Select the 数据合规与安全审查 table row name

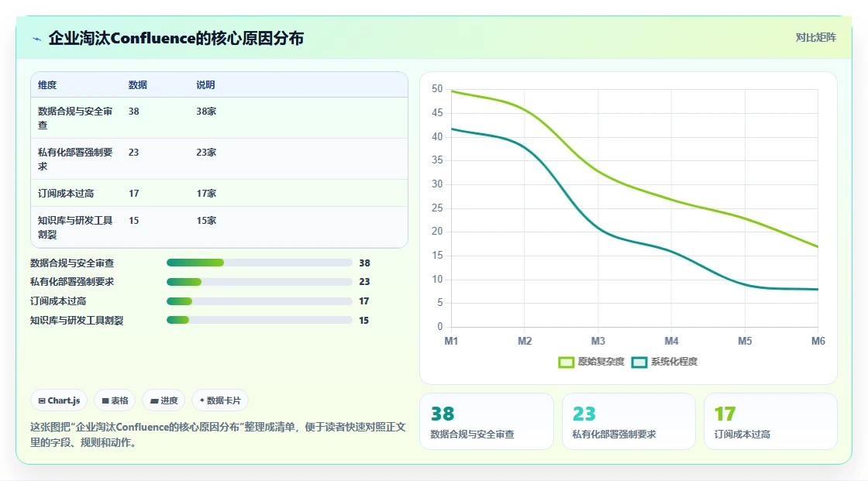[75, 118]
